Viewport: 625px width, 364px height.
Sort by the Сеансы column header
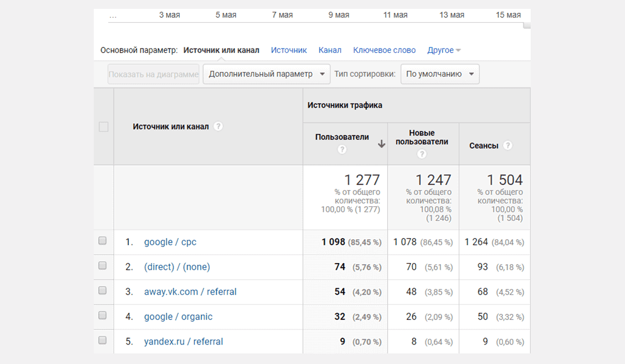click(x=483, y=145)
